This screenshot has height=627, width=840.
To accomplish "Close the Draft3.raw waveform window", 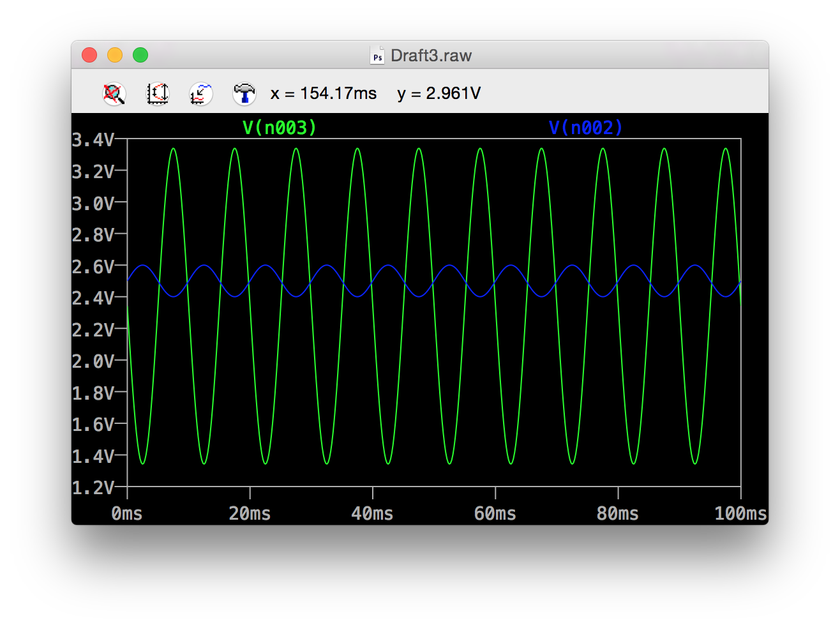I will (89, 56).
